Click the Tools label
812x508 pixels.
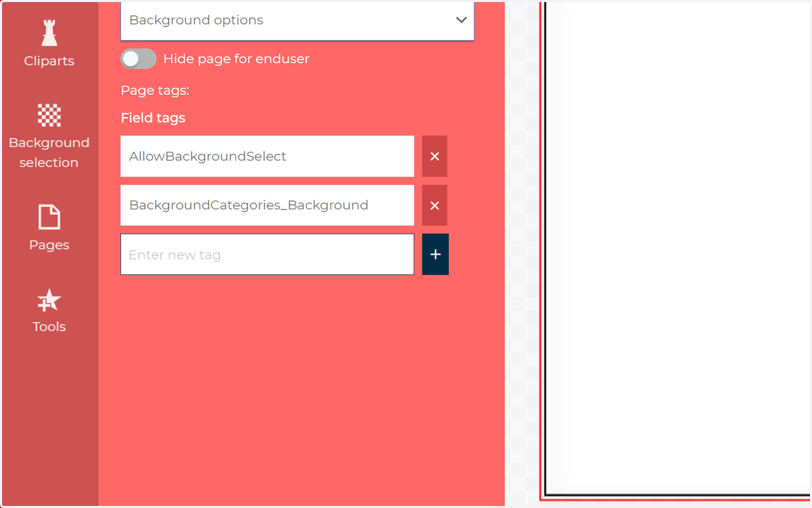coord(49,326)
